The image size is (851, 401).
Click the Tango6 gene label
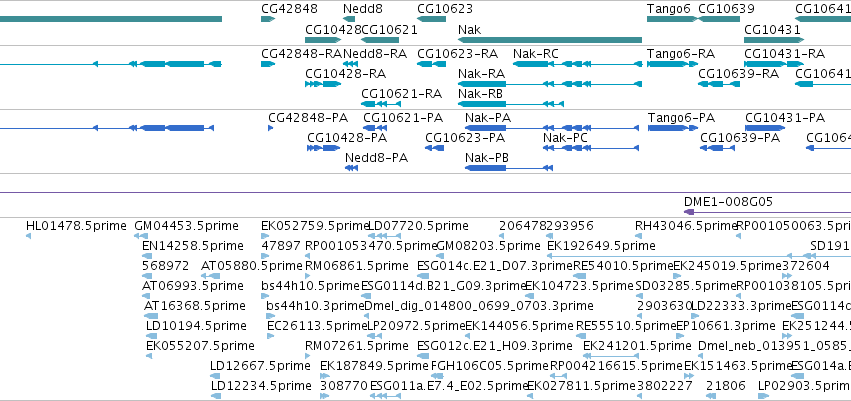[x=669, y=9]
